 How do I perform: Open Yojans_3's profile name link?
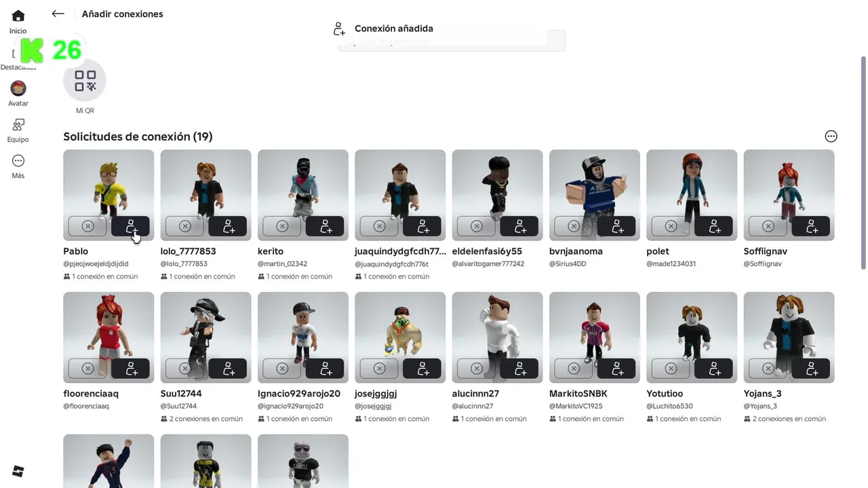[763, 394]
